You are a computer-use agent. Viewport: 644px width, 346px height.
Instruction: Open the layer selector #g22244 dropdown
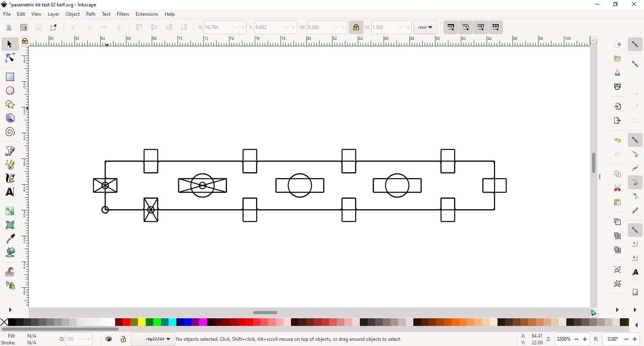click(153, 339)
